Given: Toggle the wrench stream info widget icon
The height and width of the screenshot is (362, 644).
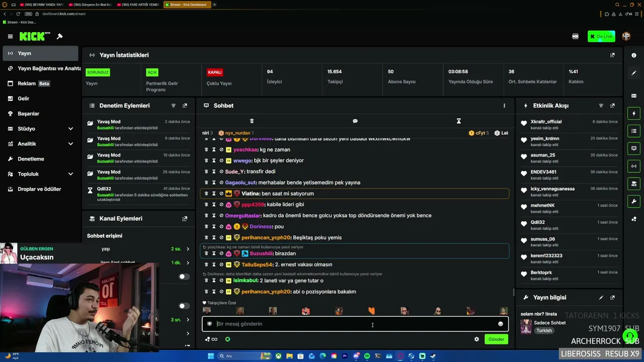Looking at the screenshot, I should (634, 201).
